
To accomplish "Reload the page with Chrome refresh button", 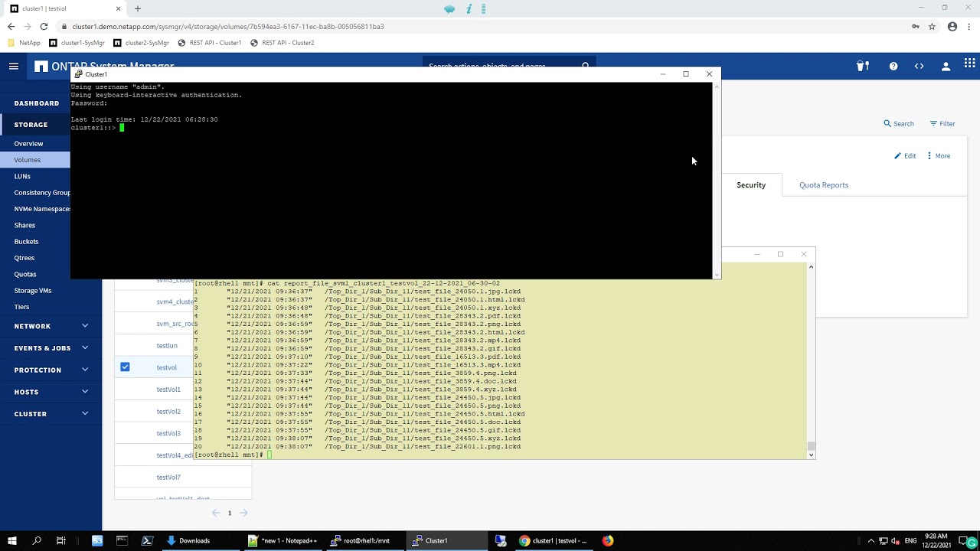I will click(x=44, y=26).
